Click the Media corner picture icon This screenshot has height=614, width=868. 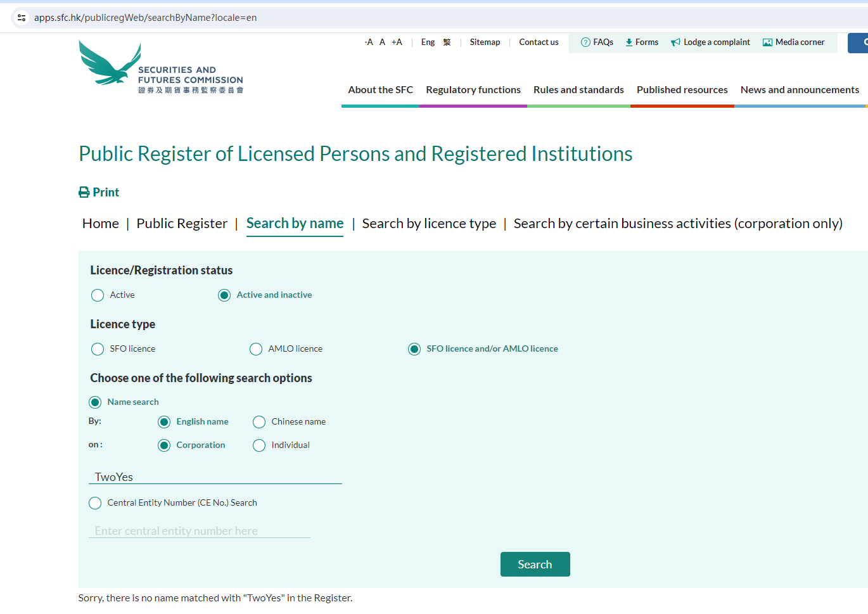[767, 42]
